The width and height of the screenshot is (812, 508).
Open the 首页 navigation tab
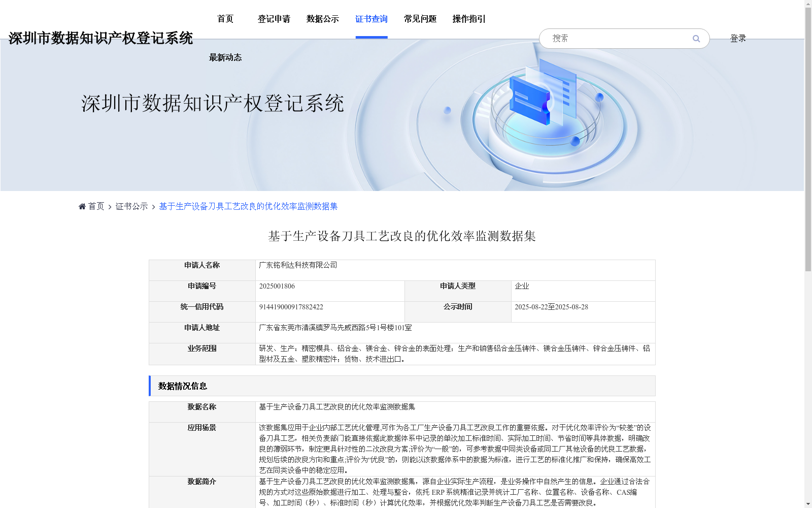coord(225,19)
